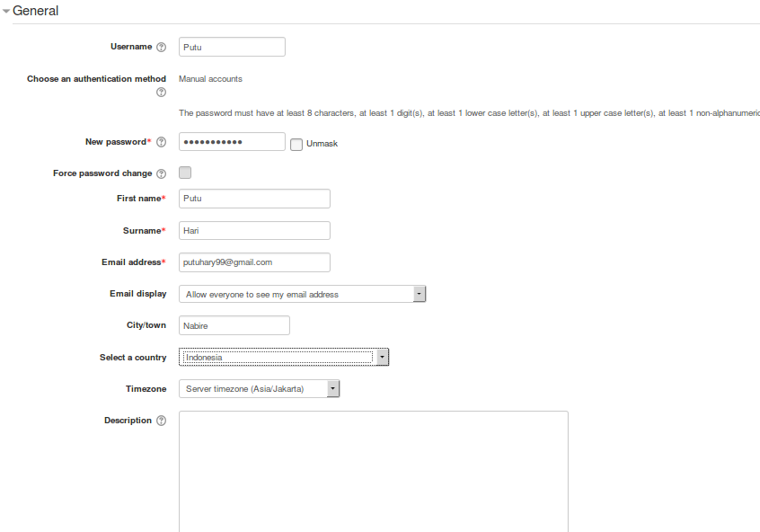760x532 pixels.
Task: Open the Select a country dropdown
Action: coord(284,357)
